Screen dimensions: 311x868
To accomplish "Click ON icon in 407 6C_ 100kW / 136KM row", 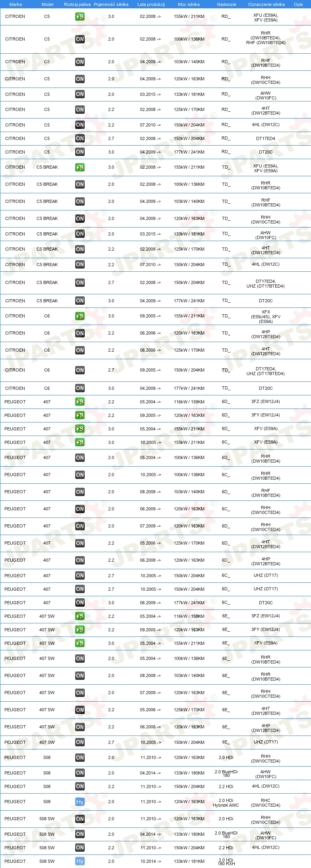I will pyautogui.click(x=80, y=475).
